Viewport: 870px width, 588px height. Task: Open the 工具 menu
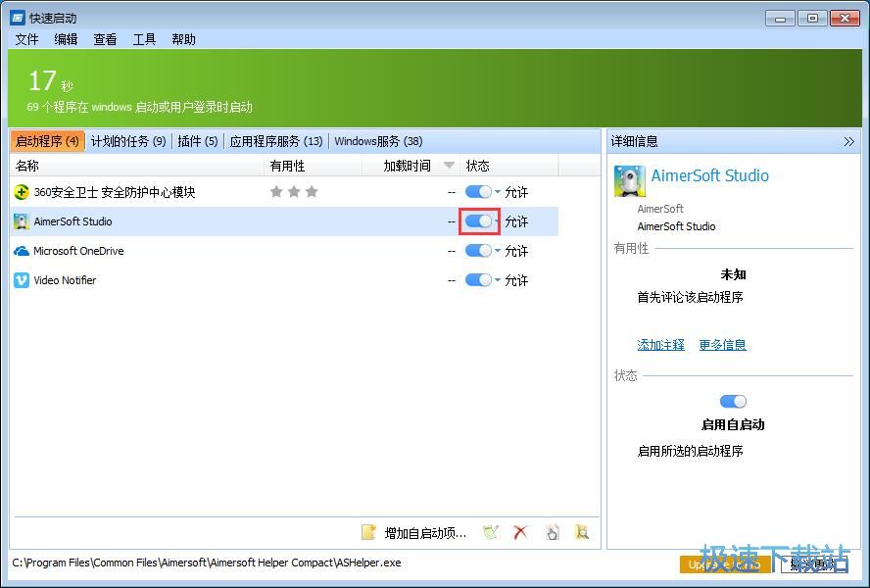pyautogui.click(x=144, y=39)
